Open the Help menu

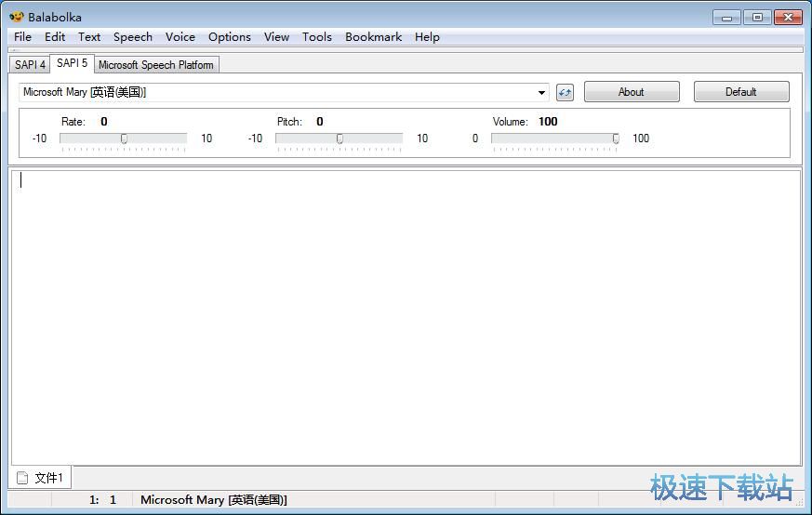coord(427,37)
